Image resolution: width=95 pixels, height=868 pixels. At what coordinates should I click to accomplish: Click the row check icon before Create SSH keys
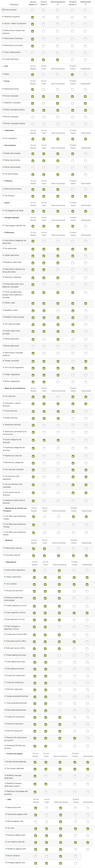click(3, 59)
